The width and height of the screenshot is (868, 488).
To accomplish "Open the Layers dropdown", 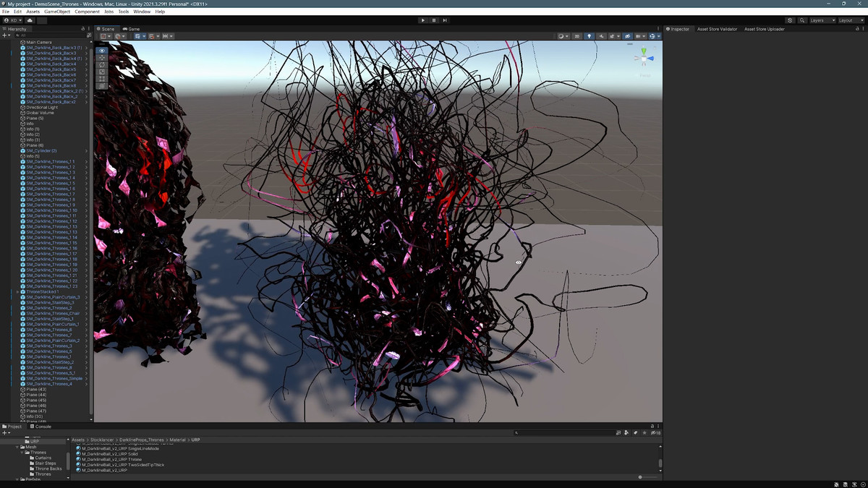I will (822, 20).
